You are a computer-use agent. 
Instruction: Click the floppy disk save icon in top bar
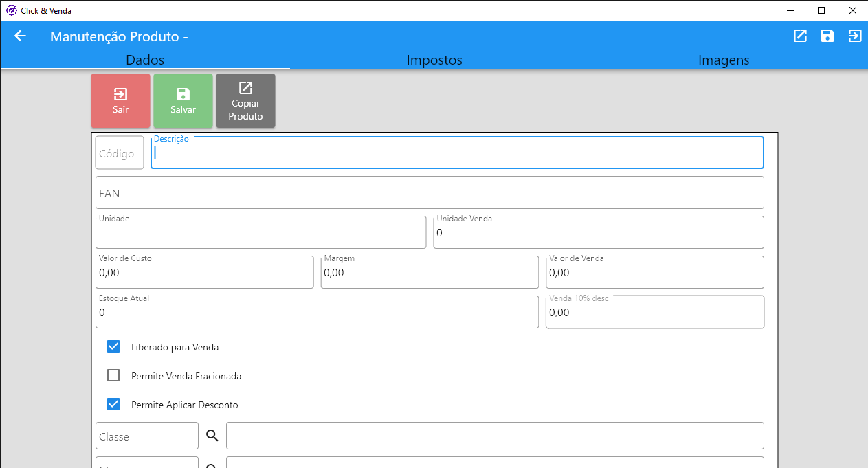point(827,36)
